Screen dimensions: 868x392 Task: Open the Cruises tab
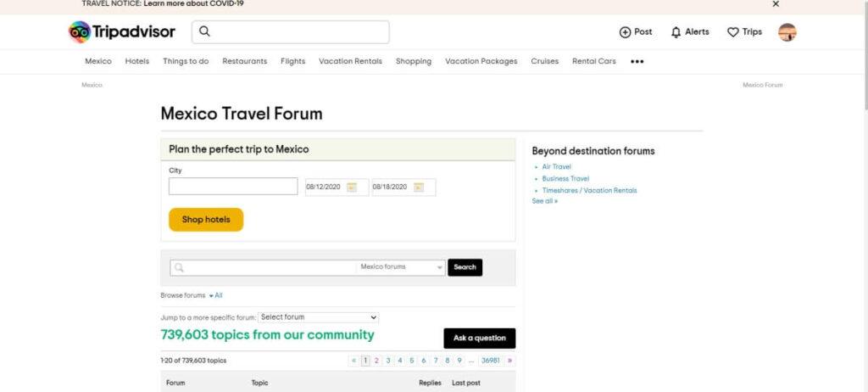point(545,62)
